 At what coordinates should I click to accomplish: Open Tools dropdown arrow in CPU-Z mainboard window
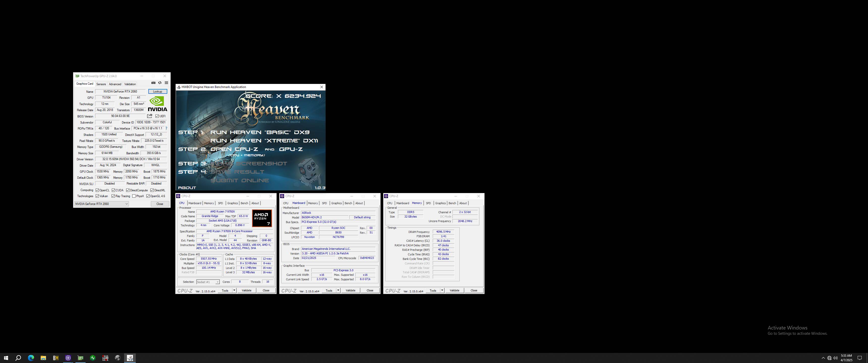[x=338, y=290]
